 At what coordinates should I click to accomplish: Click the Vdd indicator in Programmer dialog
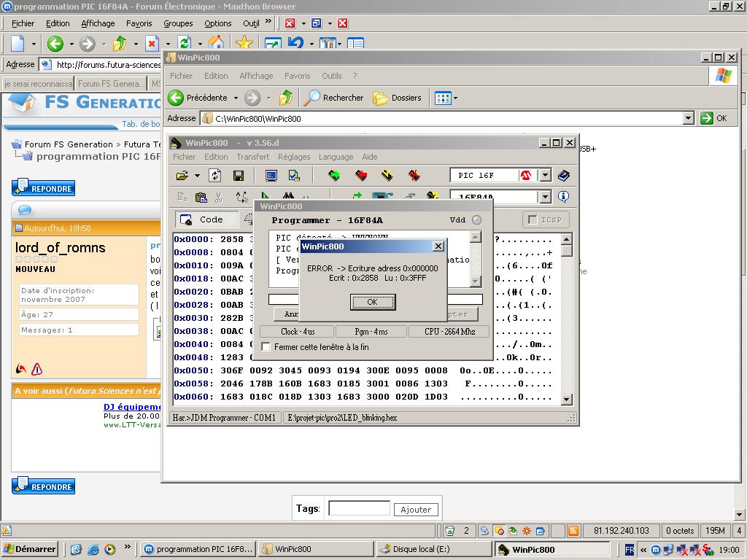476,220
